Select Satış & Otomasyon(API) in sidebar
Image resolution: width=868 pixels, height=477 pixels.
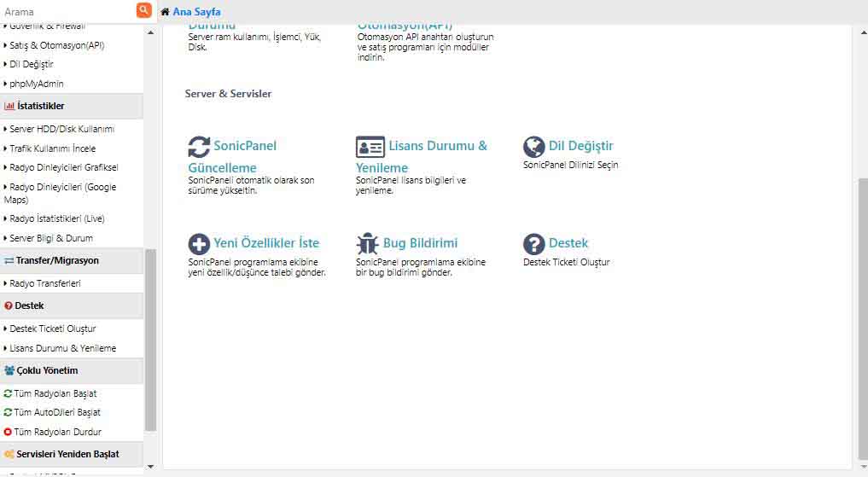click(56, 45)
